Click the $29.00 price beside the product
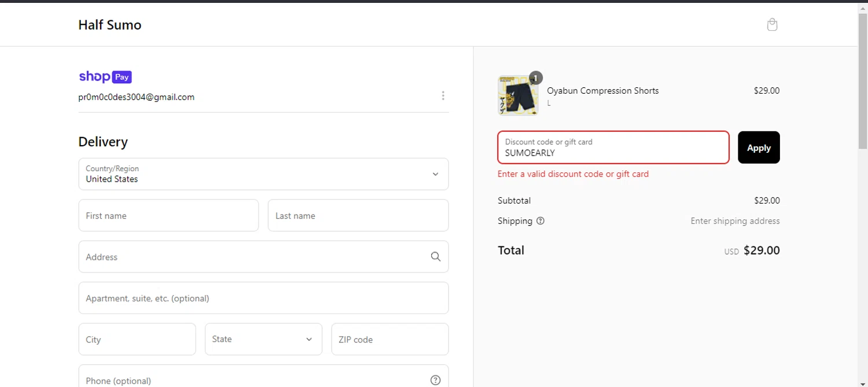Viewport: 868px width, 387px height. (767, 90)
